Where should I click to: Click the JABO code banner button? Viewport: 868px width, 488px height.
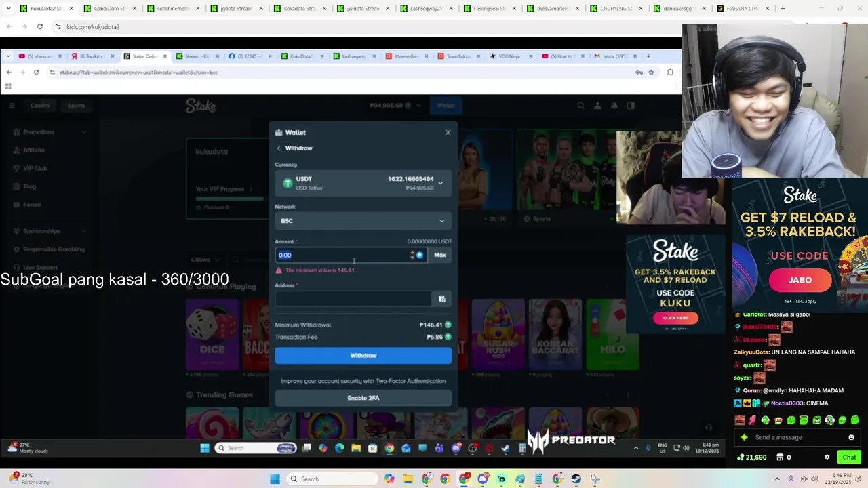[800, 280]
